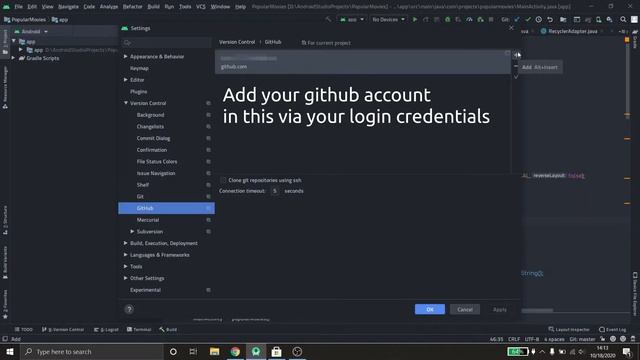Expand the Other Settings section
Viewport: 640px width, 360px height.
coord(126,278)
